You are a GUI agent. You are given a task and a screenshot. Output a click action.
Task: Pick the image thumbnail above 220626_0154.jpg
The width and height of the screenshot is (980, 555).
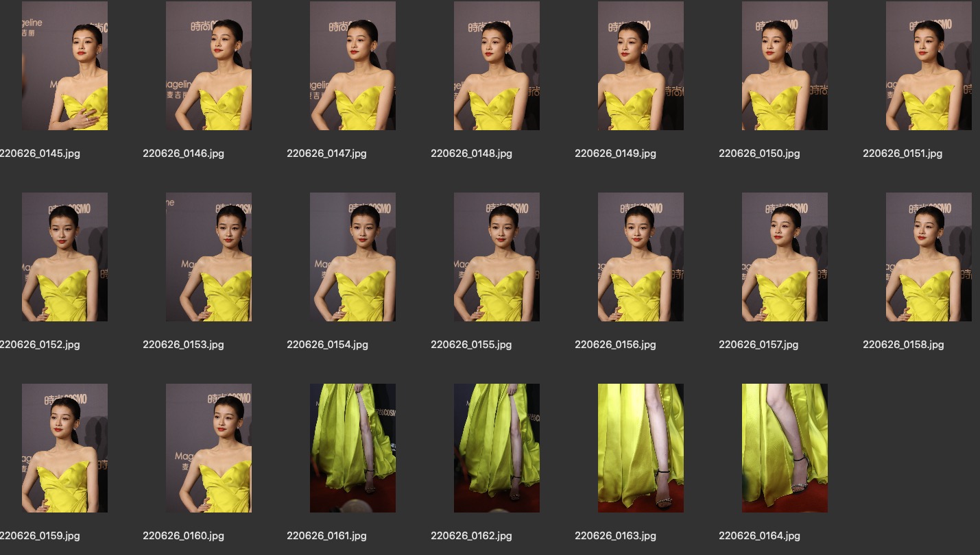click(352, 257)
